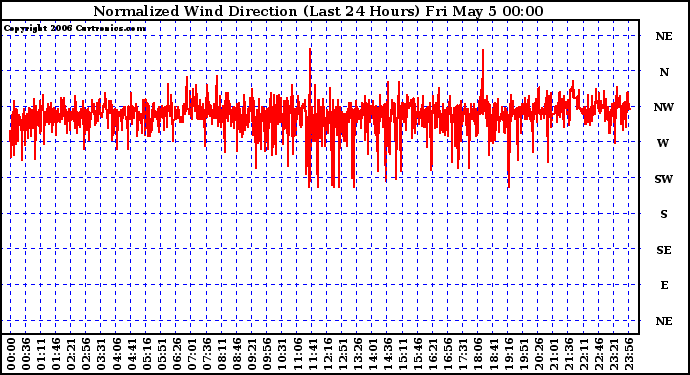Click the time label '13:26'
Image resolution: width=690 pixels, height=375 pixels.
357,354
